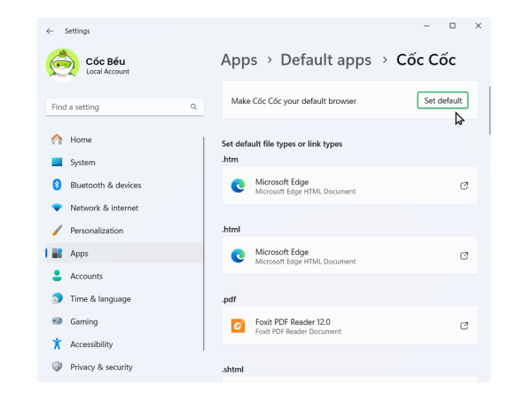Viewport: 532px width, 402px height.
Task: Click the Foxit PDF Reader icon
Action: pos(239,326)
